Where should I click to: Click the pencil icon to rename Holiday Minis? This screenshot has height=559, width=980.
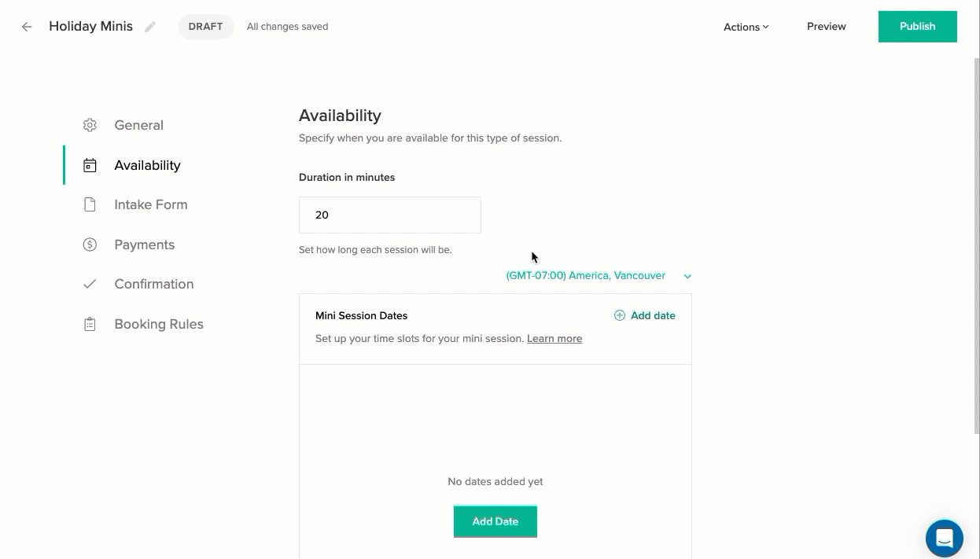150,27
